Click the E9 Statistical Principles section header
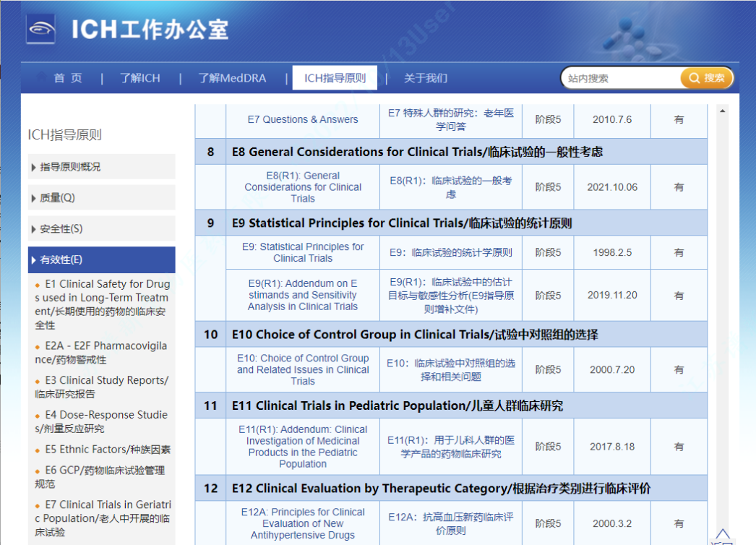Viewport: 756px width, 545px height. [402, 223]
